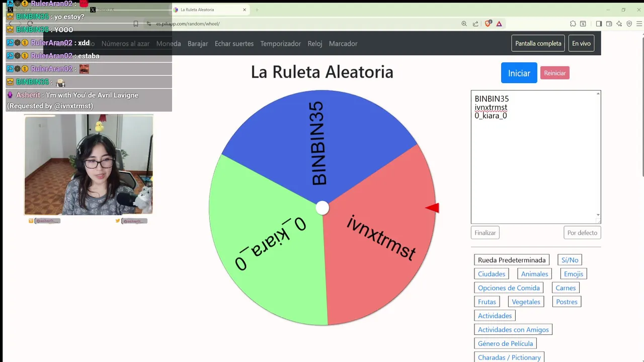Screen dimensions: 644x362
Task: Open Números al azar menu item
Action: point(125,44)
